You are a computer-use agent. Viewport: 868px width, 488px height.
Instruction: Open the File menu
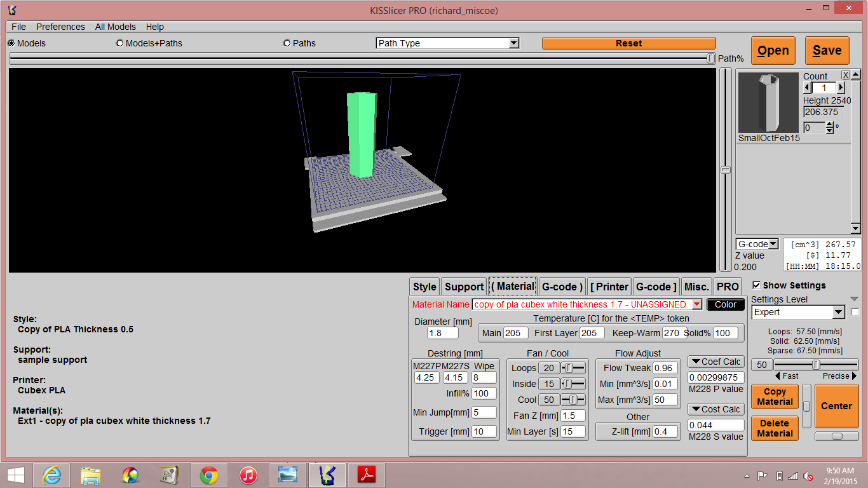coord(18,27)
